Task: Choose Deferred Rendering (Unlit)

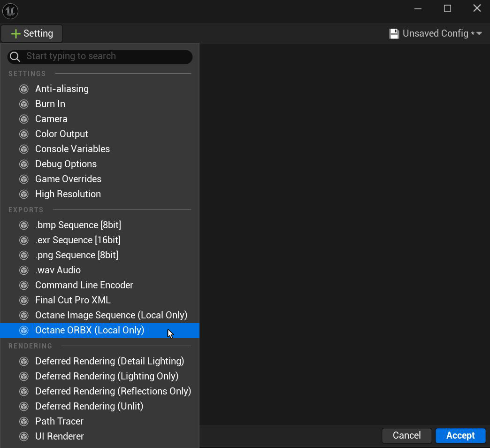Action: point(89,406)
